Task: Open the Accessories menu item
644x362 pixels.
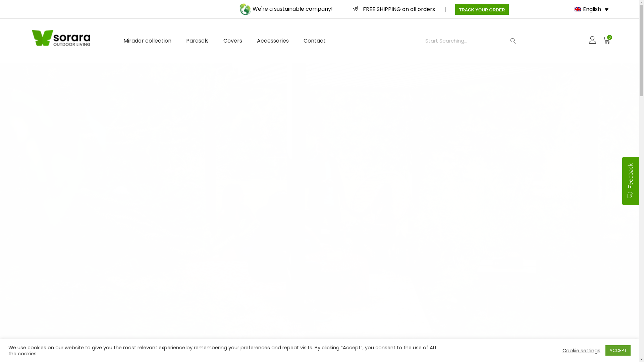Action: [273, 41]
